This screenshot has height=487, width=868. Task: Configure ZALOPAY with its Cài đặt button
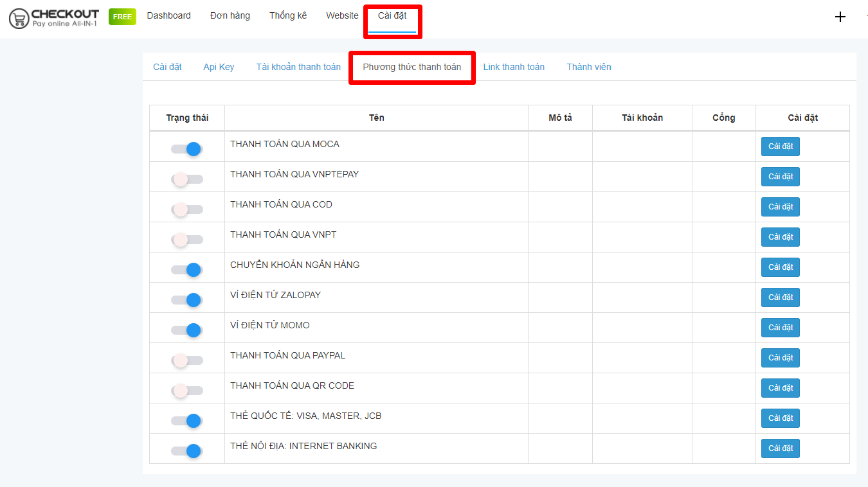click(x=781, y=297)
